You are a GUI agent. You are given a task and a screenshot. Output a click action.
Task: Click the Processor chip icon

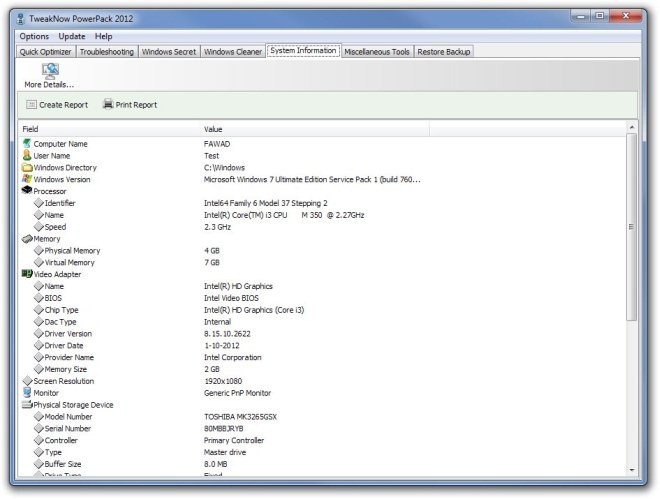[27, 190]
